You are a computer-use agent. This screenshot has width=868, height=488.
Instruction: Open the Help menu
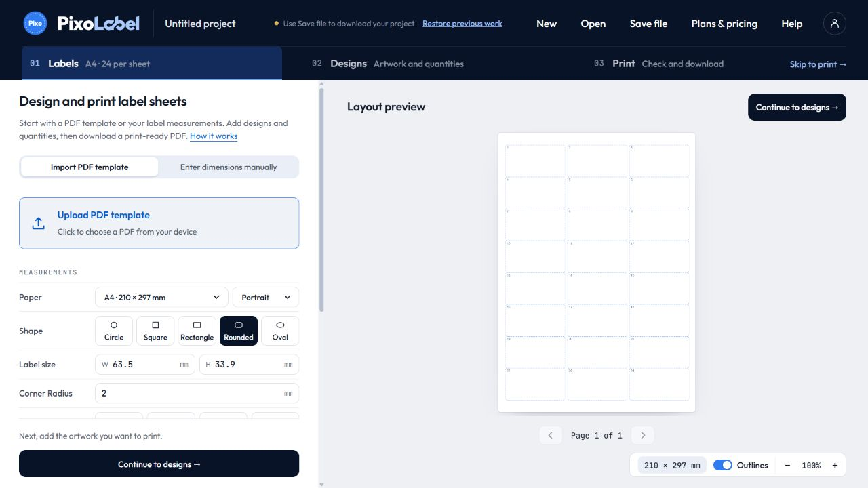point(792,24)
